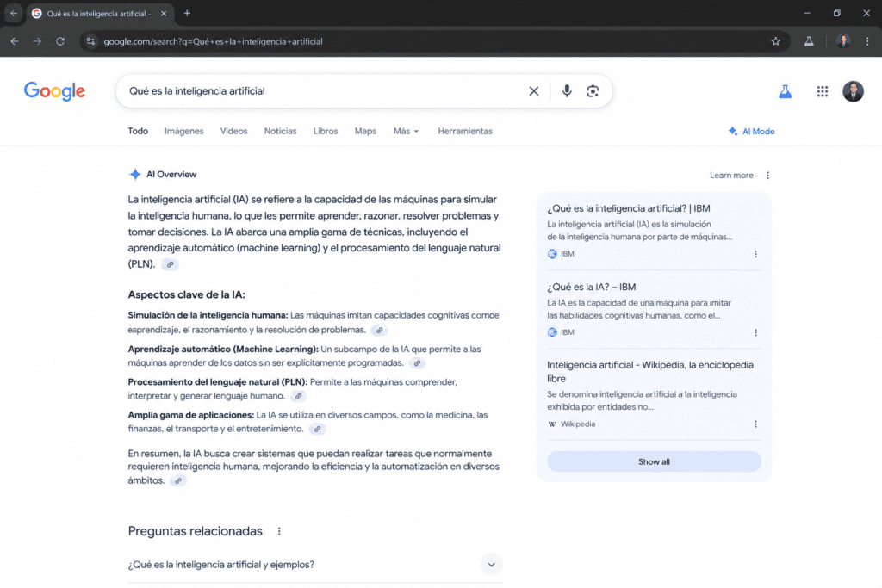The height and width of the screenshot is (588, 882).
Task: Open 'Herramientas' search tools
Action: (x=465, y=131)
